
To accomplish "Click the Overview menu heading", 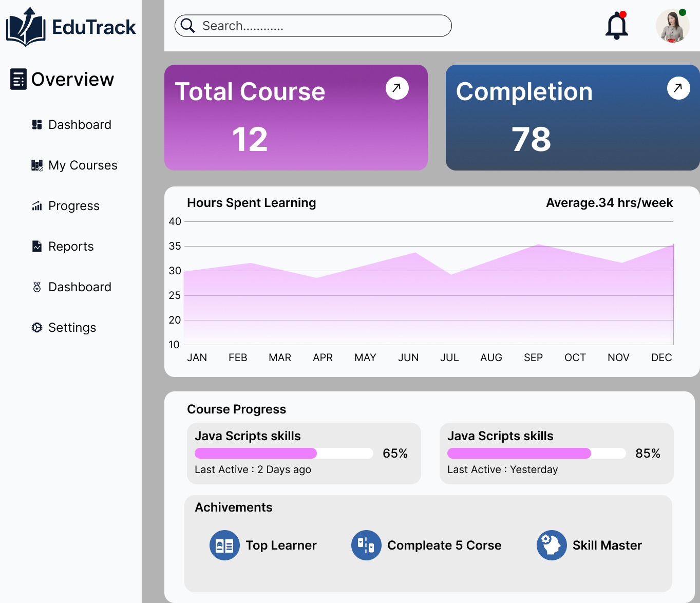I will (x=62, y=79).
